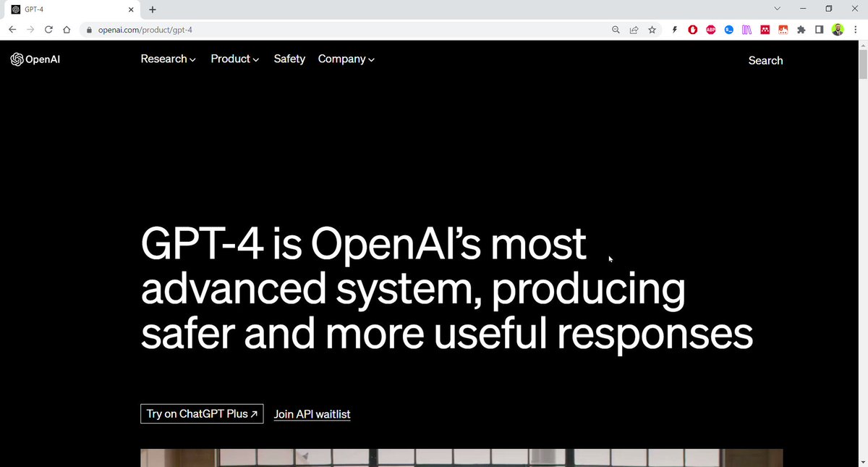Open the Extensions puzzle-piece menu
The width and height of the screenshot is (868, 467).
click(x=801, y=30)
